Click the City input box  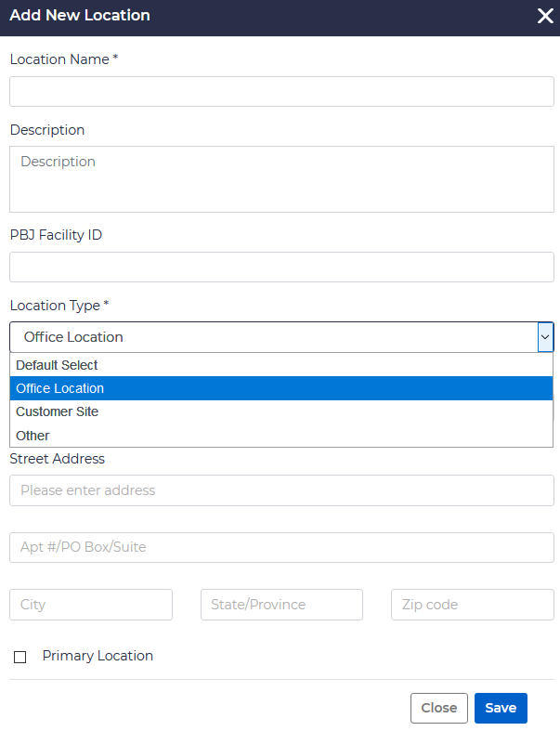90,605
